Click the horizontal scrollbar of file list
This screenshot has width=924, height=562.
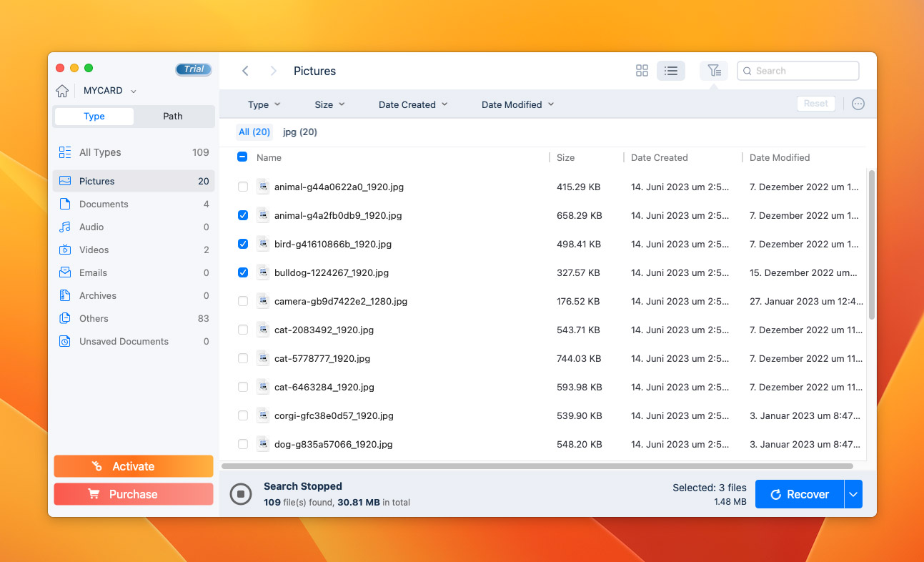pos(537,465)
